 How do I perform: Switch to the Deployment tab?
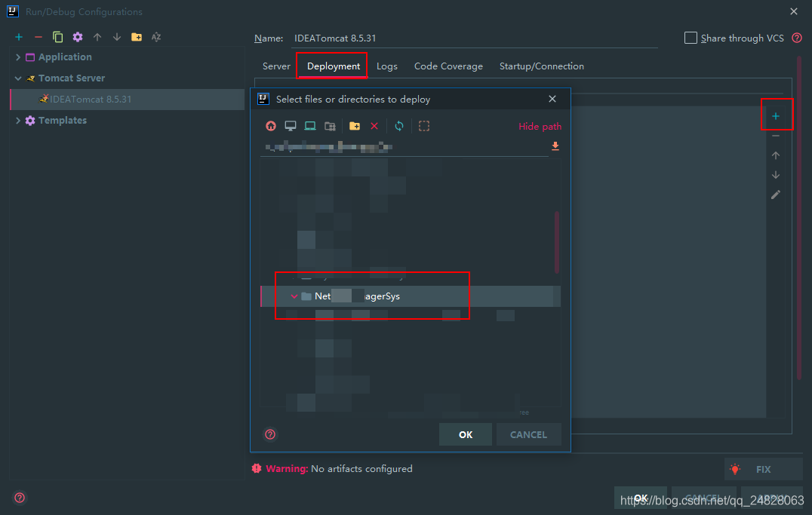[x=333, y=66]
